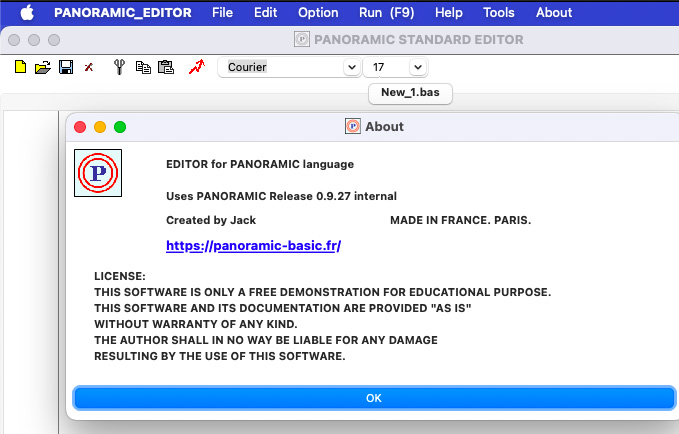The image size is (679, 434).
Task: Click the red X close-file icon
Action: [89, 67]
